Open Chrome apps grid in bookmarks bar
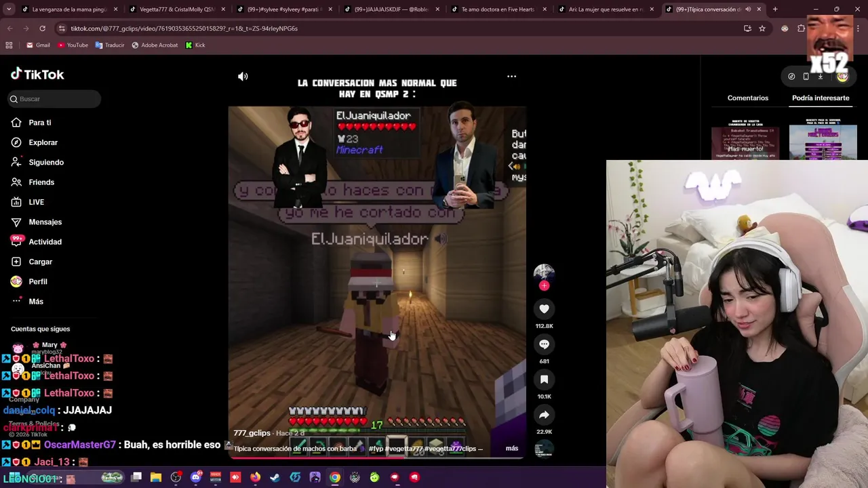Image resolution: width=868 pixels, height=488 pixels. pyautogui.click(x=9, y=45)
